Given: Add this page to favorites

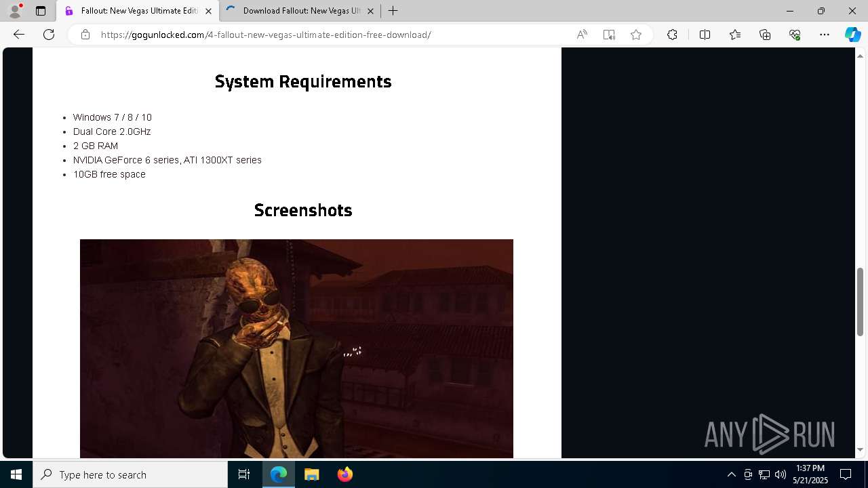Looking at the screenshot, I should point(636,35).
